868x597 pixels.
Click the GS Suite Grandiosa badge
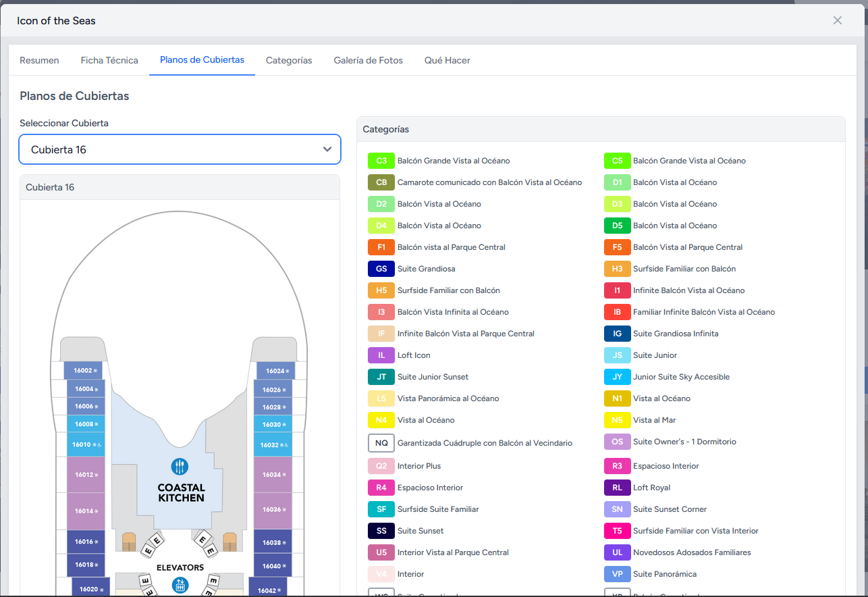click(x=381, y=268)
